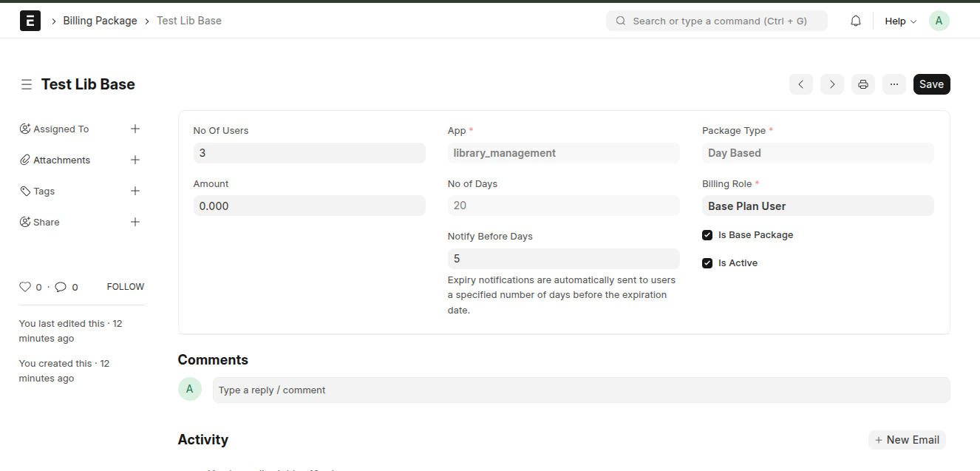Add an attachment using plus icon
980x471 pixels.
pos(135,160)
